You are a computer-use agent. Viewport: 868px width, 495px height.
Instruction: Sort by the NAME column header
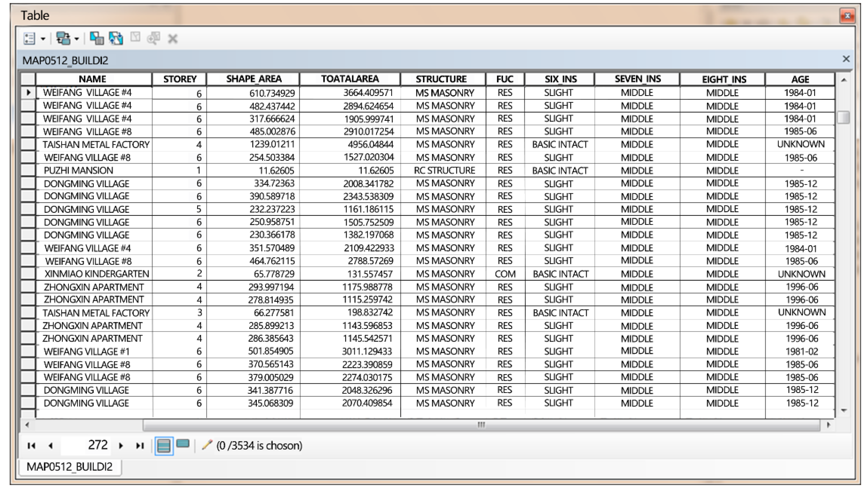click(x=93, y=79)
